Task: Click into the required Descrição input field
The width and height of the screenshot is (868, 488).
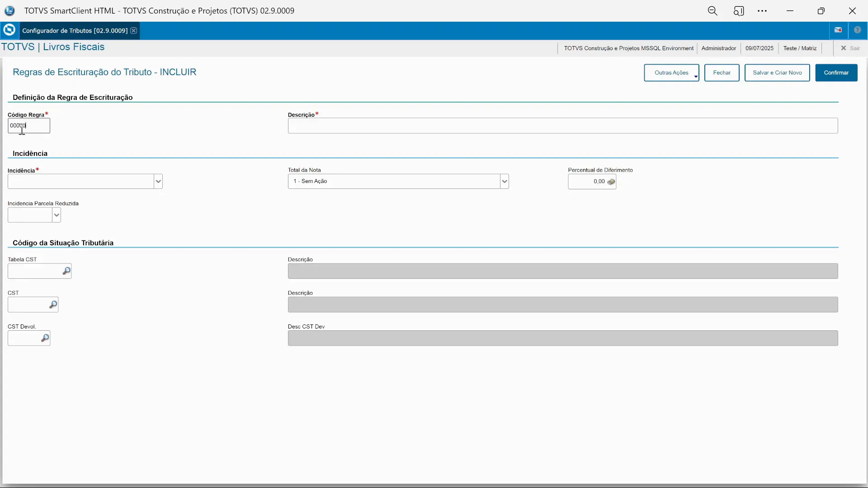Action: [x=562, y=126]
